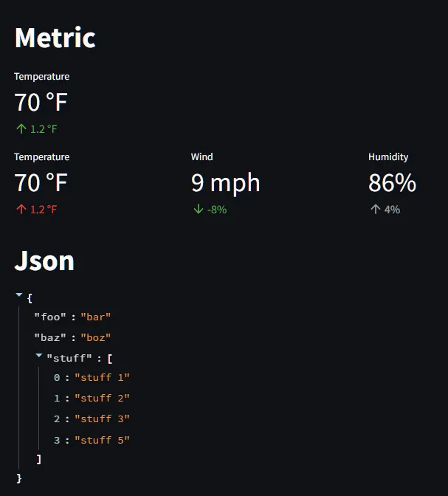Click the green down arrow under Wind
Viewport: 448px width, 496px height.
pos(198,210)
